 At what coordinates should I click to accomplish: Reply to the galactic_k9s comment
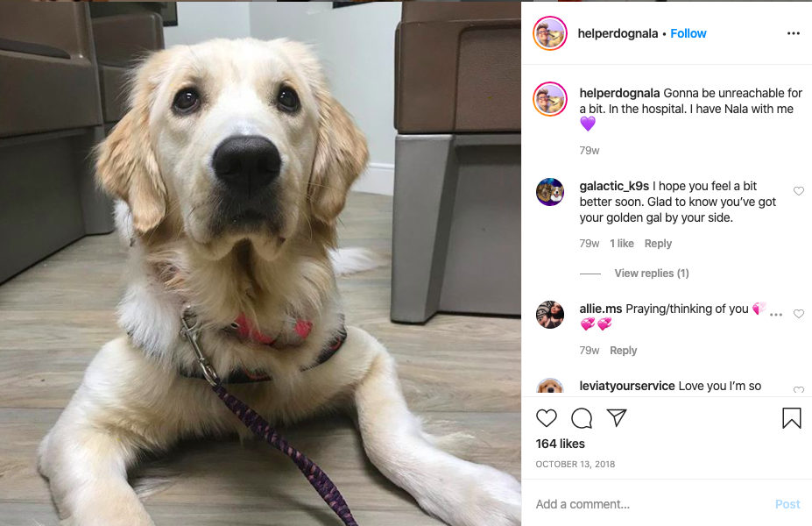click(x=658, y=243)
